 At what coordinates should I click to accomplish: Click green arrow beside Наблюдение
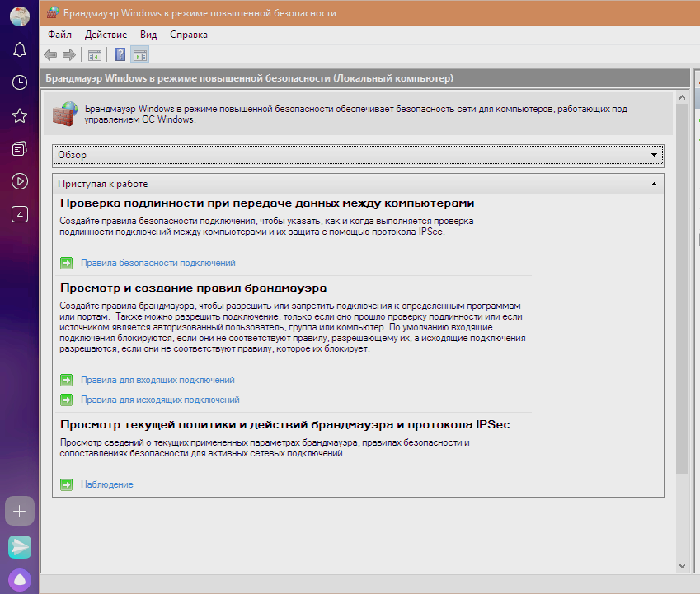coord(67,484)
